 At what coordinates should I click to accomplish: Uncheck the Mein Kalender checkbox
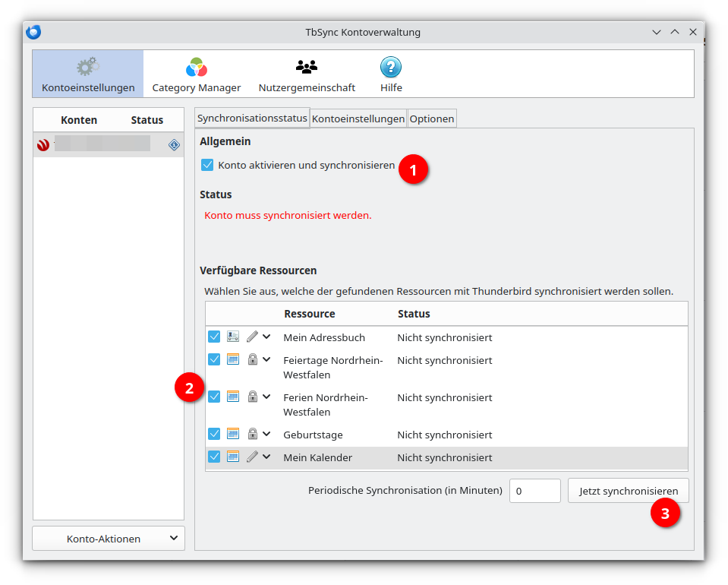[214, 457]
